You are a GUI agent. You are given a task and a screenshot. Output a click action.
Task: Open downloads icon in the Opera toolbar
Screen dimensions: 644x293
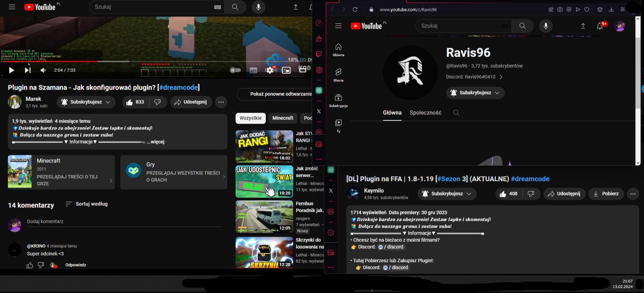coord(611,10)
